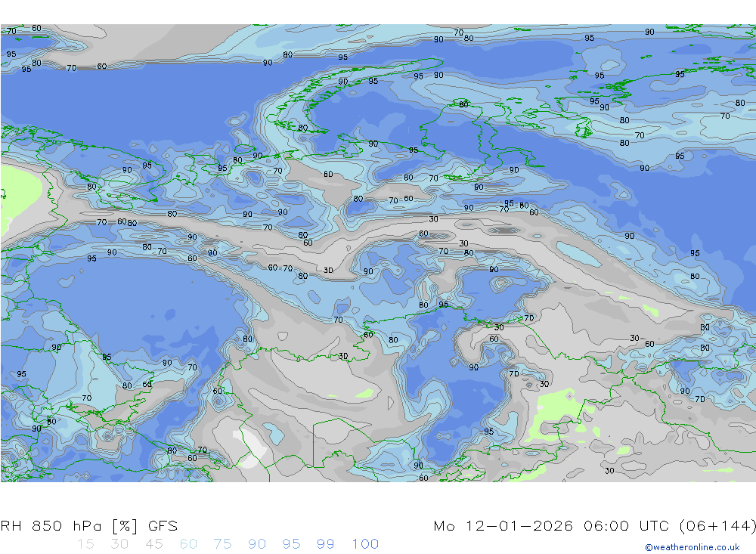The width and height of the screenshot is (756, 554).
Task: Select the legend value 45
Action: pos(153,544)
